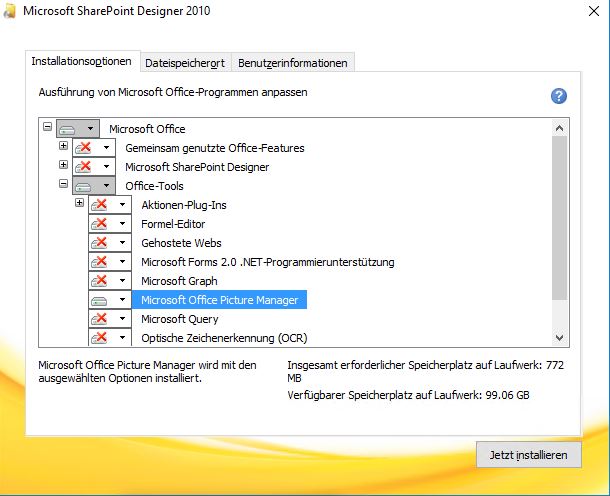The image size is (610, 496).
Task: Click the Jetzt installieren button
Action: (x=529, y=455)
